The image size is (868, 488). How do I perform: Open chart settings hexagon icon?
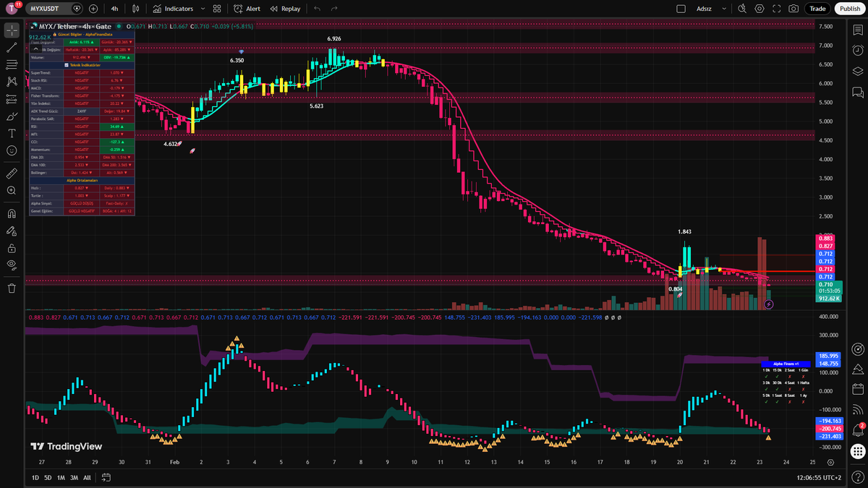pos(759,9)
